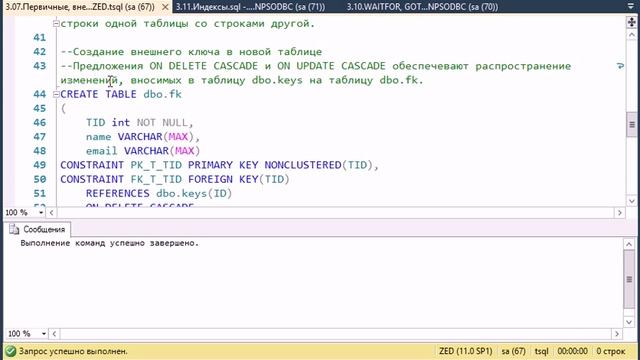Close the 3.07 tsql document tab

click(x=165, y=7)
